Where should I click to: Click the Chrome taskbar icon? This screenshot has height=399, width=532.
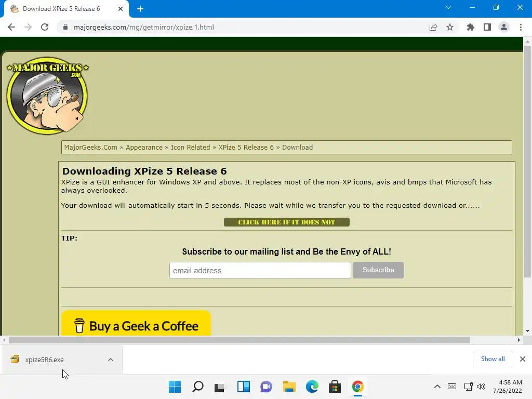tap(357, 387)
